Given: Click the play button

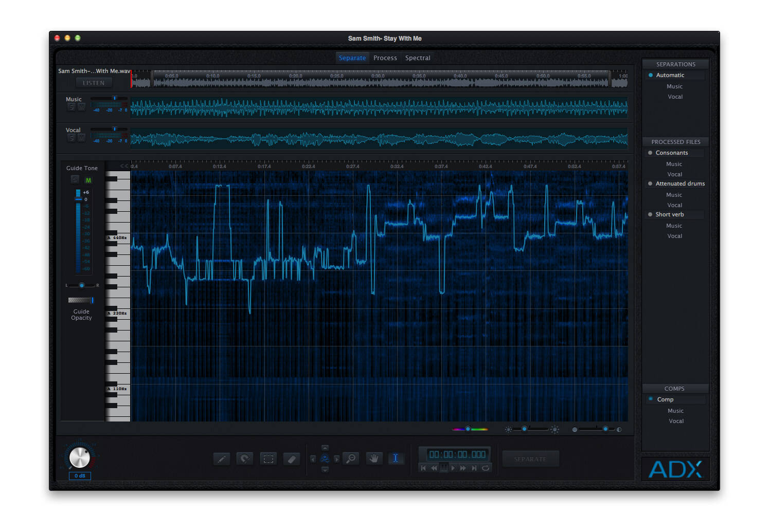Looking at the screenshot, I should [x=453, y=468].
